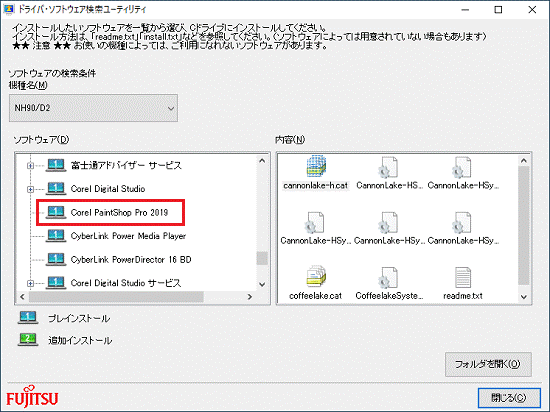Select the middle-row right CannonLake-HSy.. icon
The width and height of the screenshot is (550, 412).
pos(462,222)
